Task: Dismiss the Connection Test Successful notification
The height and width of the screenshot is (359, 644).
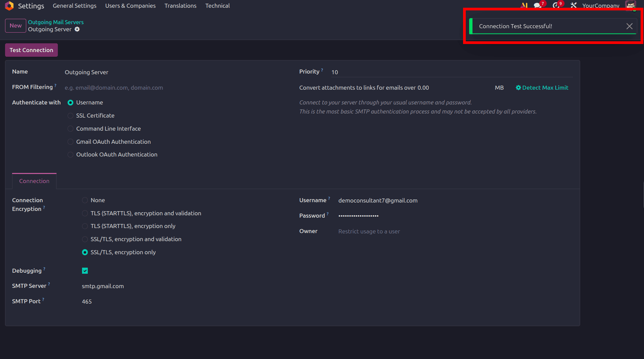Action: tap(630, 26)
